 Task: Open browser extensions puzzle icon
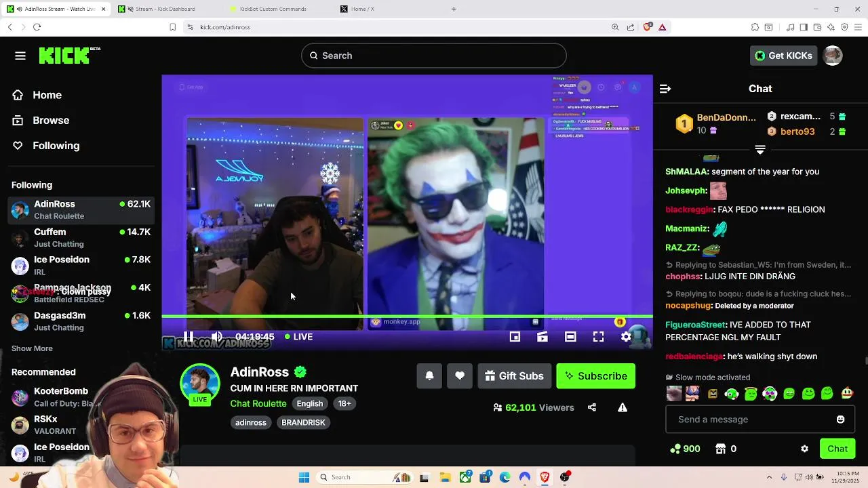tap(755, 27)
